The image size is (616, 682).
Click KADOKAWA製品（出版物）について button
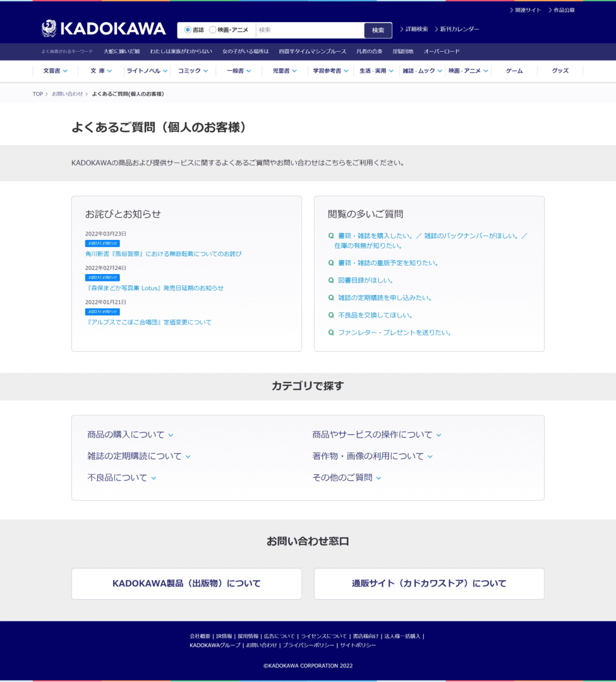[186, 583]
